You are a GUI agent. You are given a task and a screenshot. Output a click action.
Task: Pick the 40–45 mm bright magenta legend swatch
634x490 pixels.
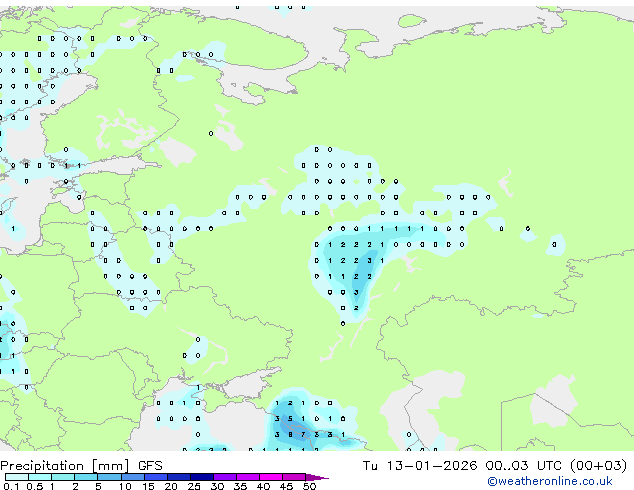coord(271,477)
